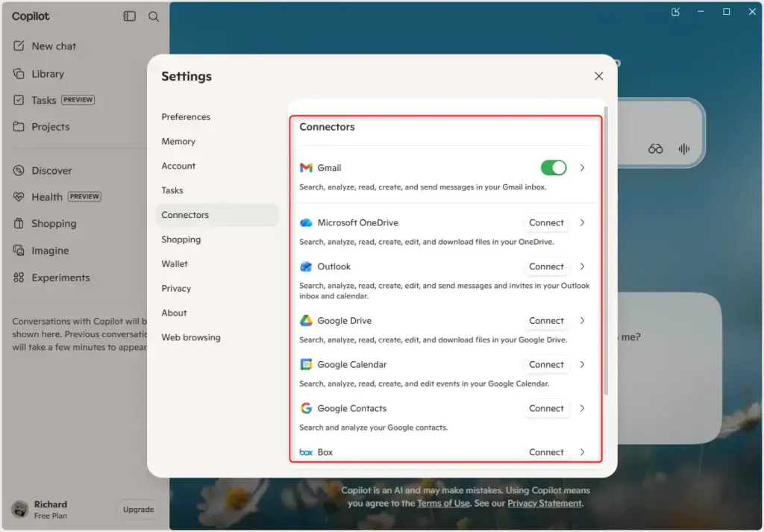Viewport: 764px width, 532px height.
Task: Click the Outlook logo icon
Action: [306, 266]
